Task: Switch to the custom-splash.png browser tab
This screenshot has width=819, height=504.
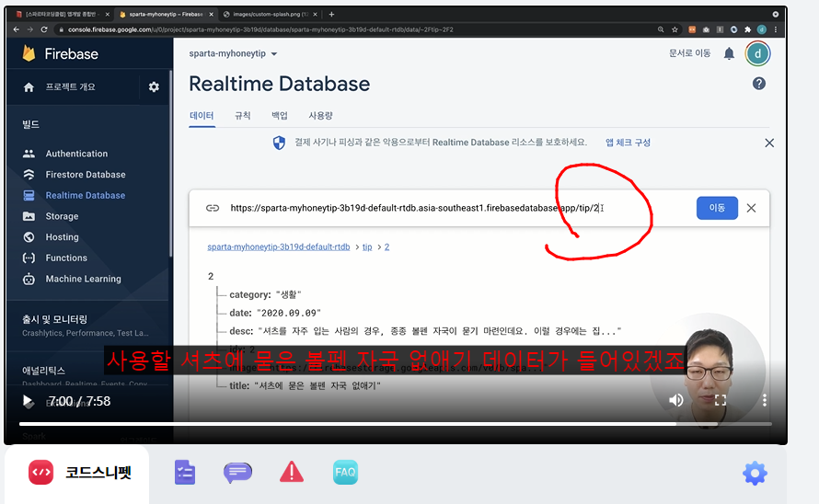Action: pos(270,14)
